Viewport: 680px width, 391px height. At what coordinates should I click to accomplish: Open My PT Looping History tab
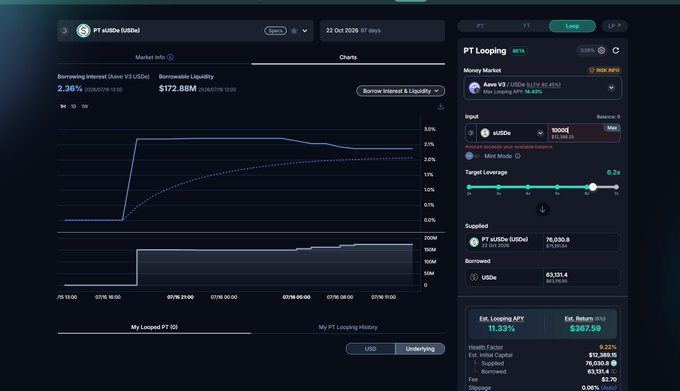click(348, 327)
